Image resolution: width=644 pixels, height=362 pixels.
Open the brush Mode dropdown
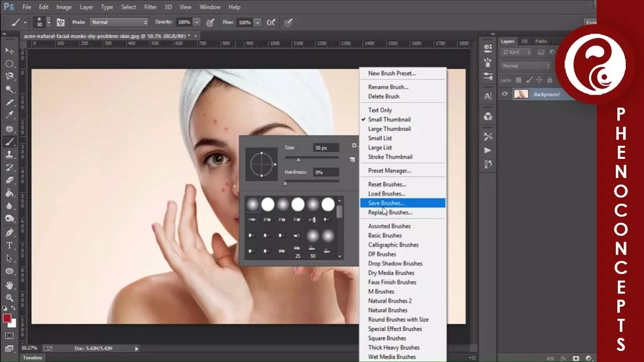[119, 22]
